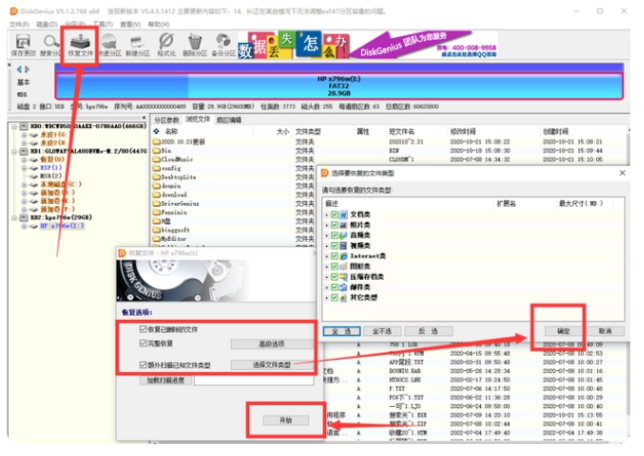The width and height of the screenshot is (644, 456).
Task: Uncheck the 视频类 file type checkbox
Action: 334,246
